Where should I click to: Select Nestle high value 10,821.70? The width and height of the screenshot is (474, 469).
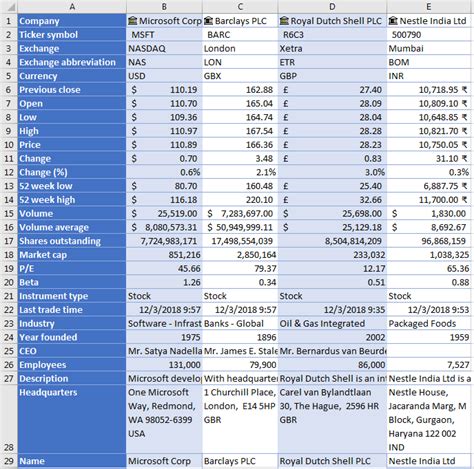(x=429, y=131)
